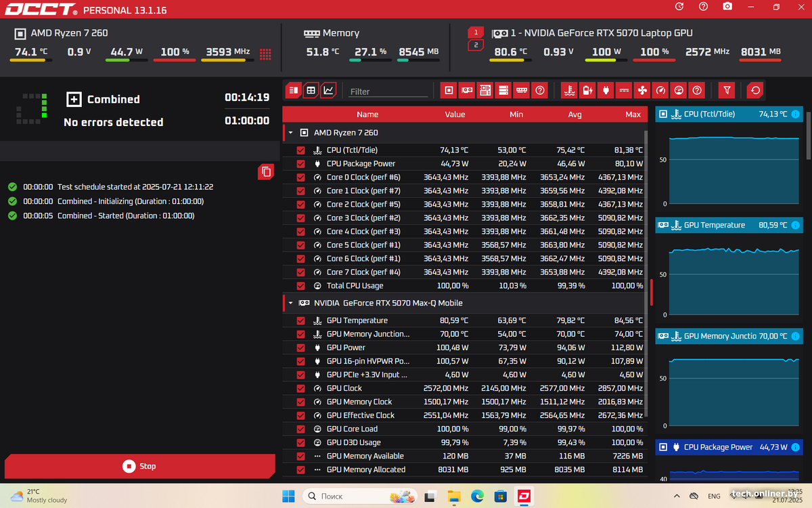Toggle the Total CPU Usage checkbox
The height and width of the screenshot is (508, 812).
[x=301, y=286]
